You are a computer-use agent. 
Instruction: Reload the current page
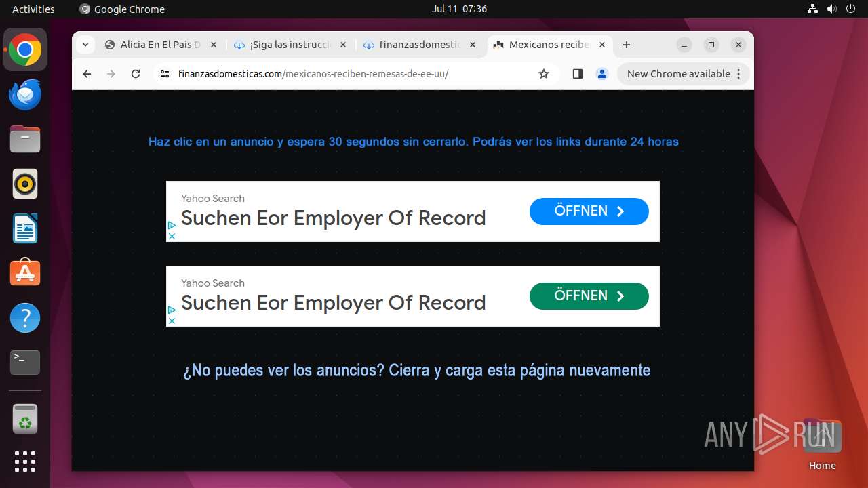point(136,74)
